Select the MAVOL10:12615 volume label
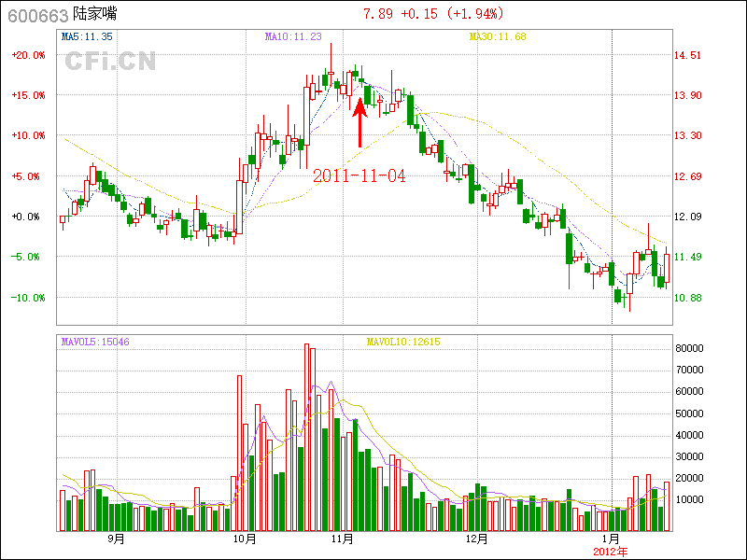The image size is (747, 560). [x=403, y=342]
